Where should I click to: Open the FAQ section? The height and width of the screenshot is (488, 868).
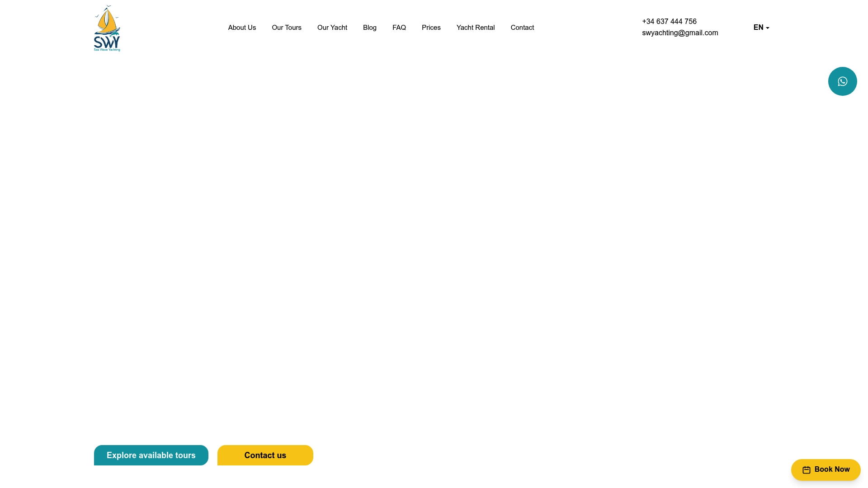(399, 28)
